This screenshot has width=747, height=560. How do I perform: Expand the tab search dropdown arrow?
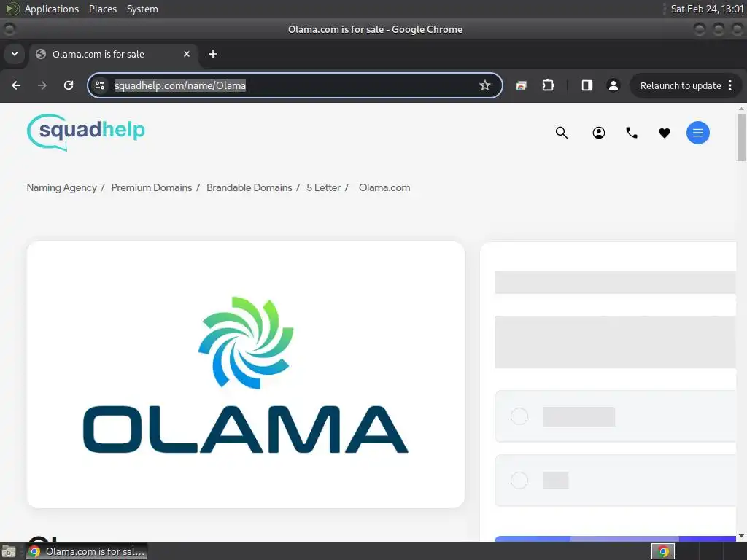(15, 54)
